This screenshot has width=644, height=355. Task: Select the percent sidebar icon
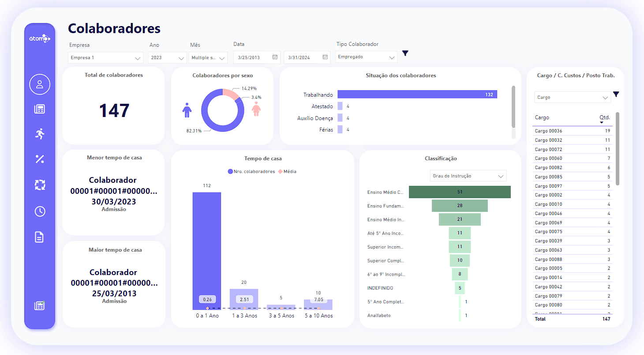click(40, 159)
